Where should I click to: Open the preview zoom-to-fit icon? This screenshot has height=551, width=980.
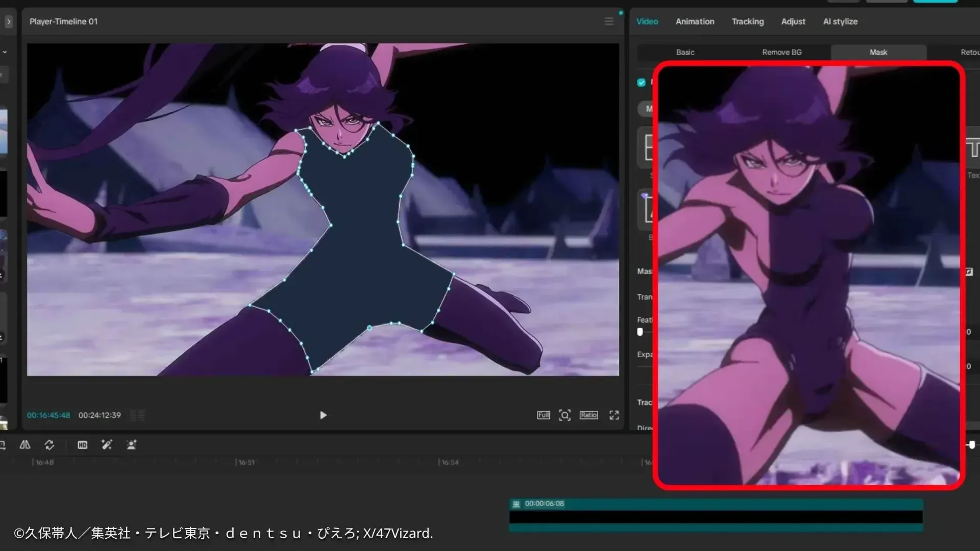[x=565, y=415]
